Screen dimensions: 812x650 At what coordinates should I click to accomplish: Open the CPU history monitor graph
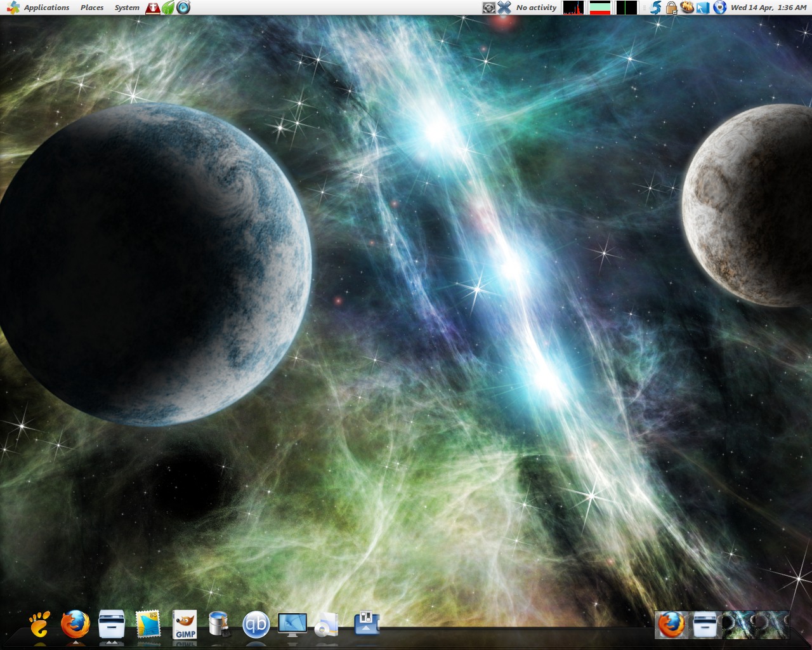click(x=573, y=8)
